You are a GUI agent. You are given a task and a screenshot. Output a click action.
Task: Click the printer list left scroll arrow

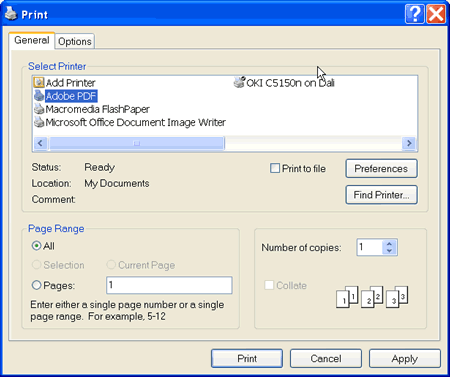click(x=40, y=143)
